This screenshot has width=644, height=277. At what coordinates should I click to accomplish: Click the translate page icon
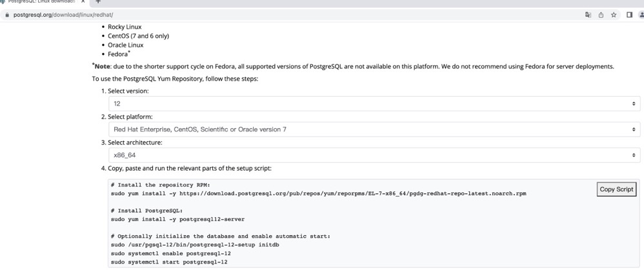coord(588,15)
